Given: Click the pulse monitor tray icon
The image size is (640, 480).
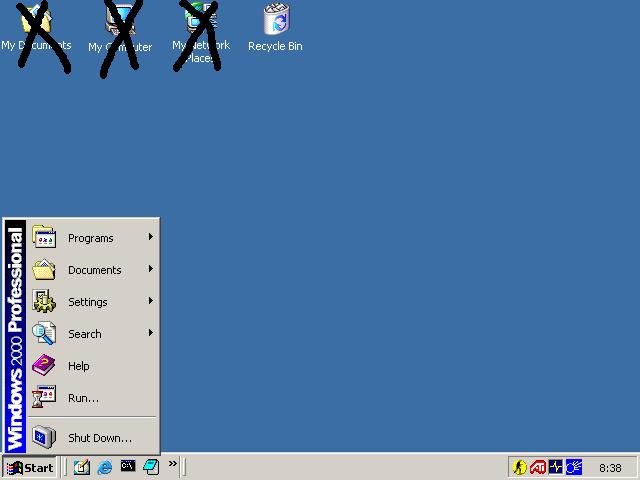Looking at the screenshot, I should (x=556, y=467).
